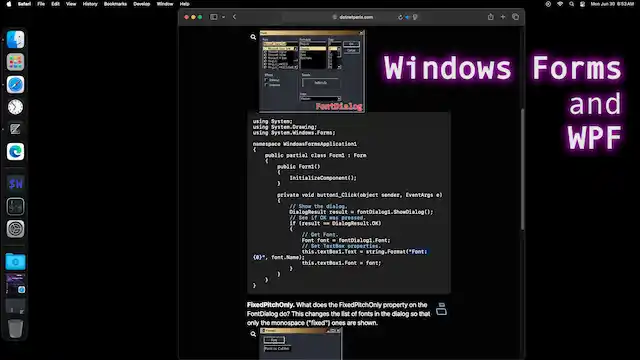Launch Microsoft Edge from the Dock
Image resolution: width=640 pixels, height=360 pixels.
tap(16, 152)
